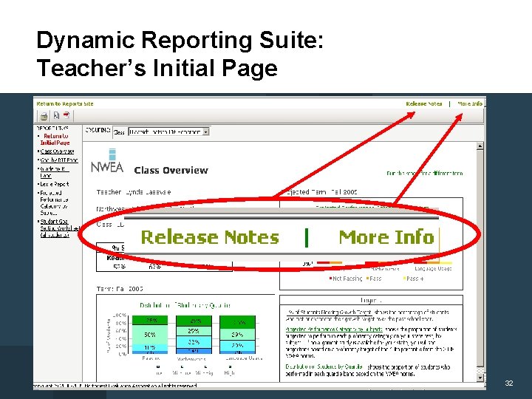Click the printer icon in the toolbar
Viewport: 532px width, 399px height.
pos(44,117)
